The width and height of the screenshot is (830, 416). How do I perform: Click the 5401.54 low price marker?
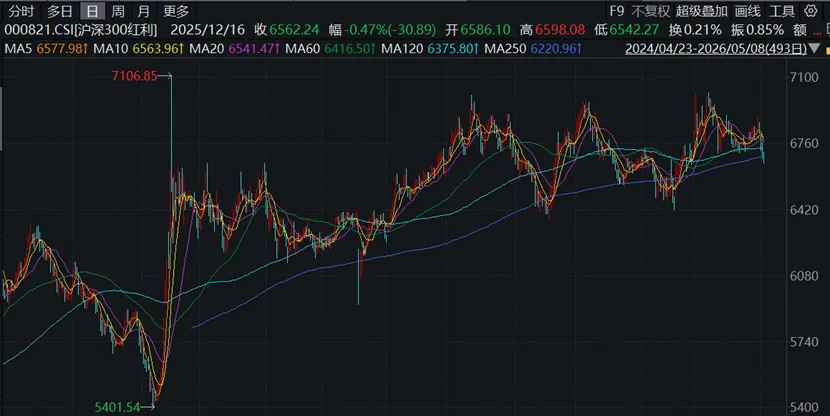[117, 407]
